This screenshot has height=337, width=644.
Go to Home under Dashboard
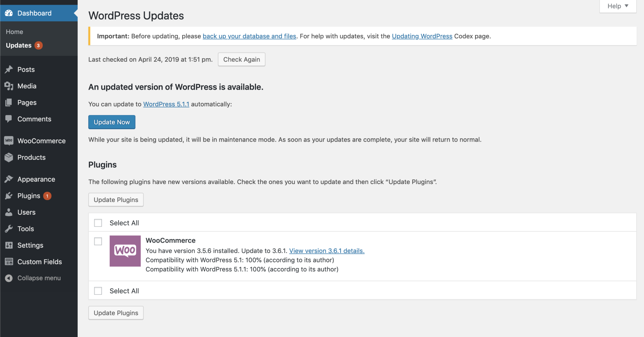pyautogui.click(x=14, y=32)
